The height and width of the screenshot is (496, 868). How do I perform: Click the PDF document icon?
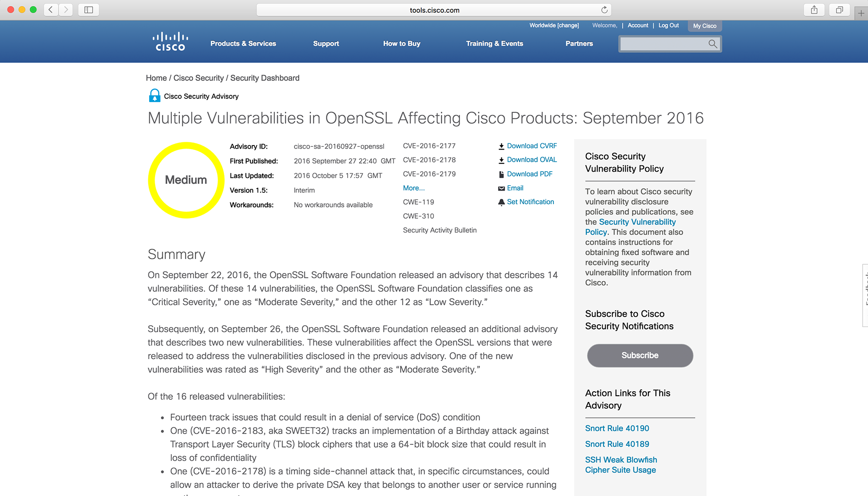pyautogui.click(x=501, y=174)
